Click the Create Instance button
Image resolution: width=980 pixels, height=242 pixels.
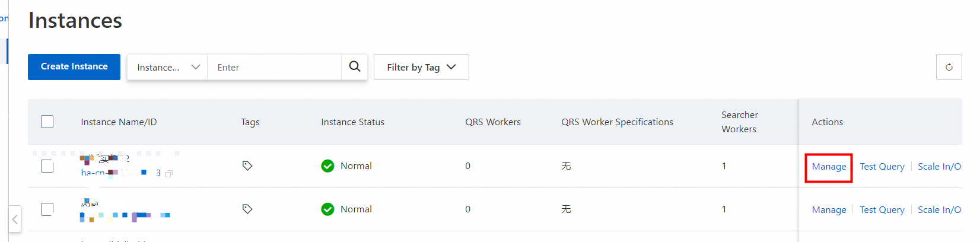pos(74,66)
